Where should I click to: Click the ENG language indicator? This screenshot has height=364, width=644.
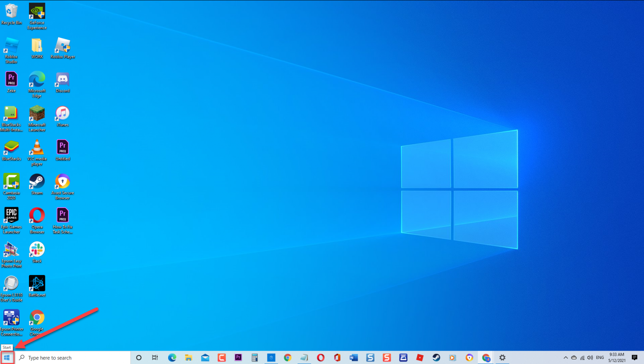coord(600,358)
